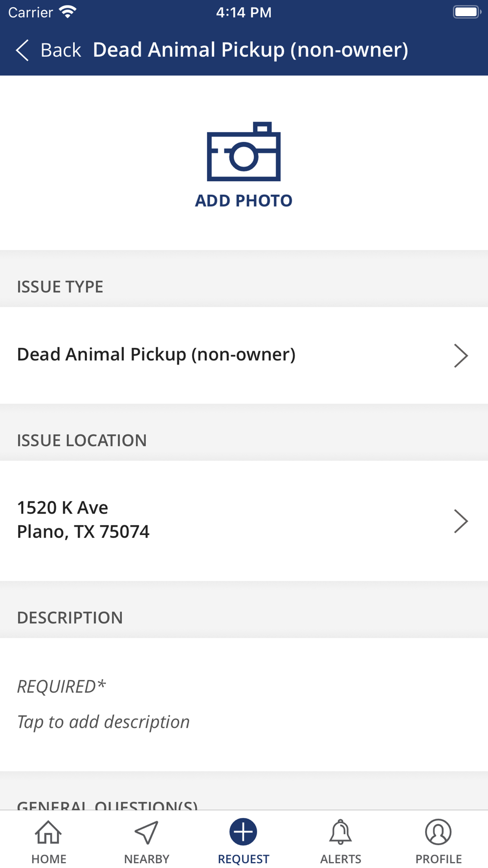Screen dimensions: 488x868
Task: Tap to add description field
Action: point(244,704)
